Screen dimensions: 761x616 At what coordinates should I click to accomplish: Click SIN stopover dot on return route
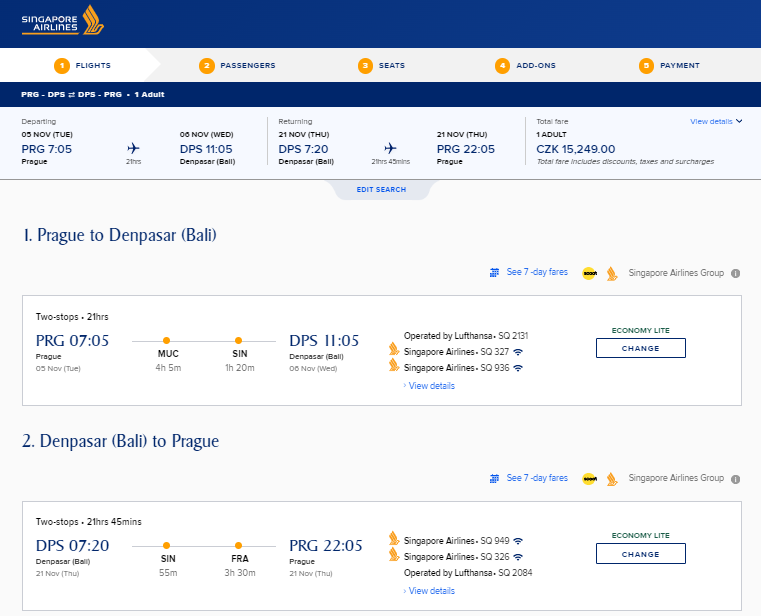(x=166, y=546)
